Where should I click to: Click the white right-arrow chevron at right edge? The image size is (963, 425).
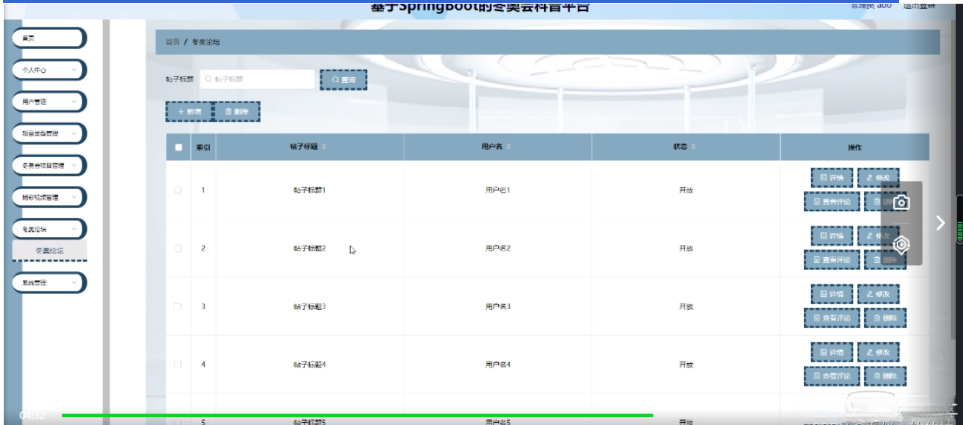[x=940, y=223]
